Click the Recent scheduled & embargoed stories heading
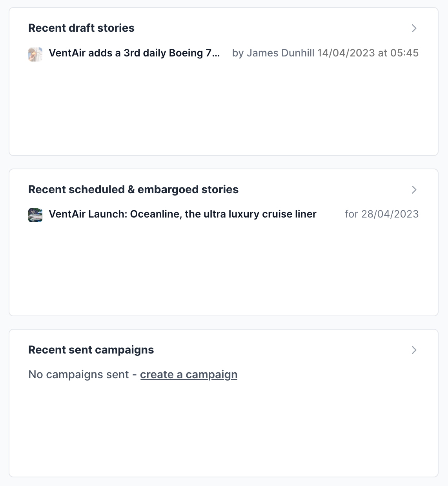 coord(133,190)
